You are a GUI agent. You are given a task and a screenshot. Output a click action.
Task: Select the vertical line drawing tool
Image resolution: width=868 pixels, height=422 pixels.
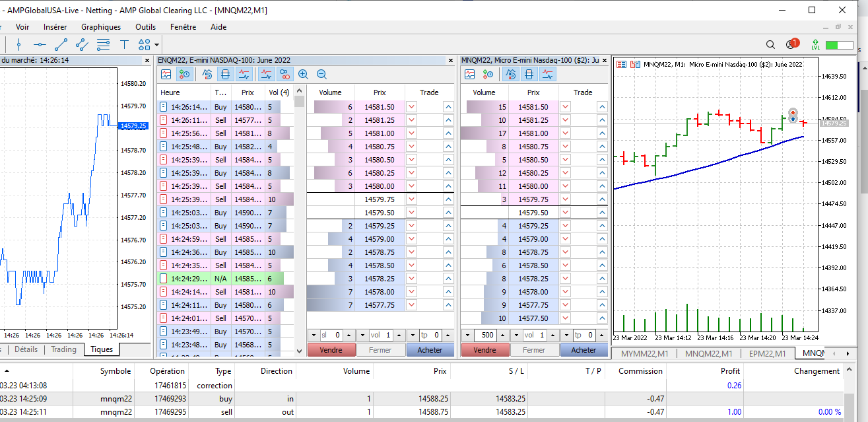coord(18,45)
